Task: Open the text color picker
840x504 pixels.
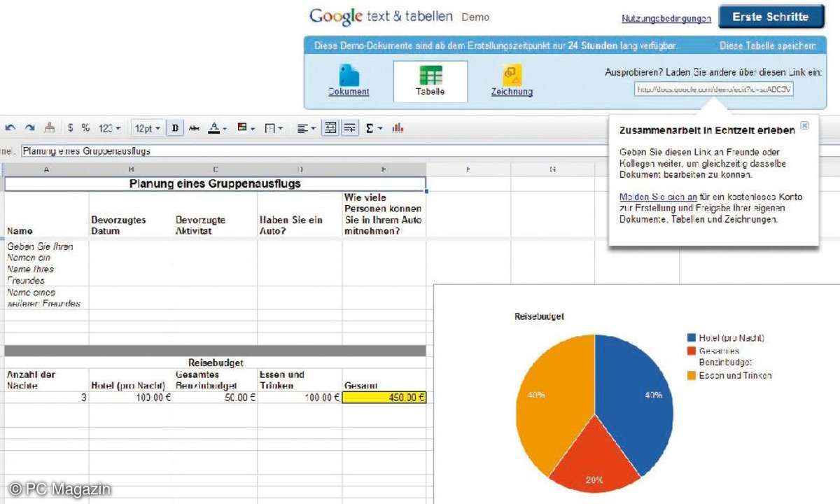Action: [217, 128]
